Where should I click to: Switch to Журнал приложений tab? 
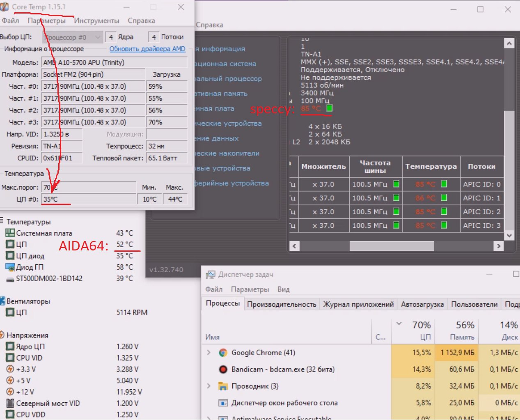[358, 304]
